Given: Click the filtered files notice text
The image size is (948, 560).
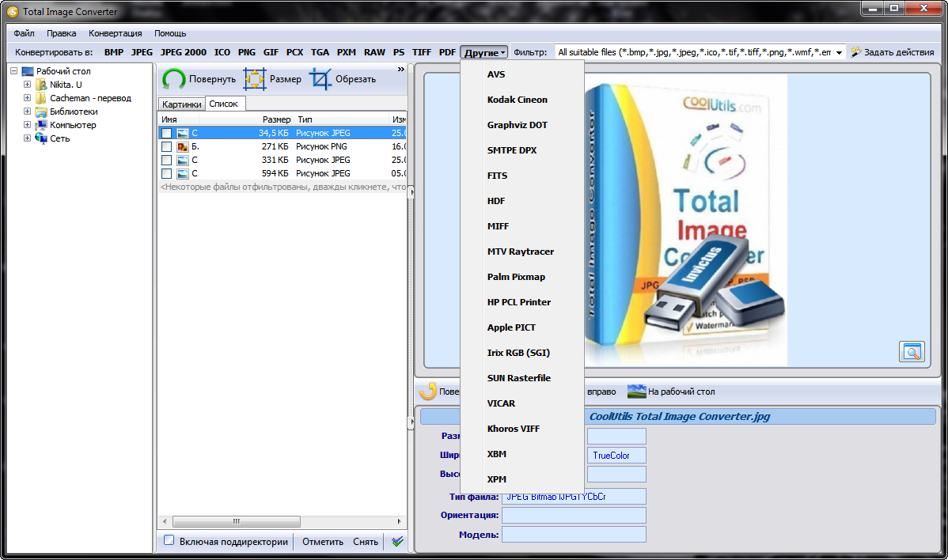Looking at the screenshot, I should click(283, 187).
